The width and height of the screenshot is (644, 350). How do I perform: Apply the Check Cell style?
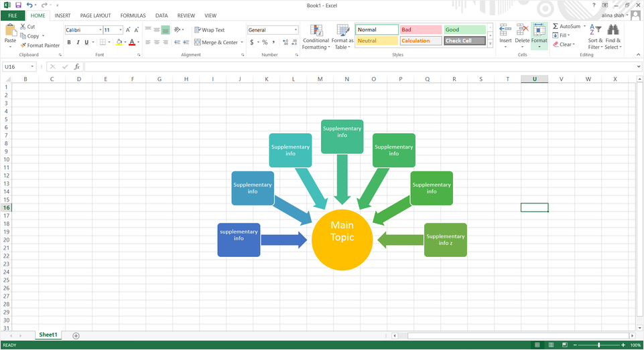point(464,41)
